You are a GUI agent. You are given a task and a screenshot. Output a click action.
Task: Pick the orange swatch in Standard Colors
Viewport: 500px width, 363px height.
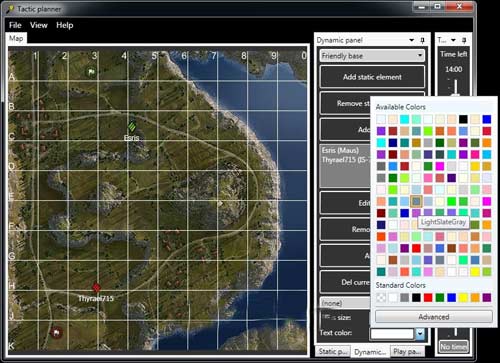(475, 297)
